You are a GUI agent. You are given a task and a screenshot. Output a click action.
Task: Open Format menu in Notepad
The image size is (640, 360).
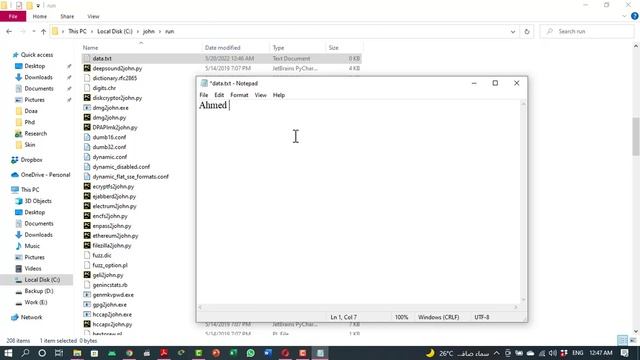(x=239, y=95)
